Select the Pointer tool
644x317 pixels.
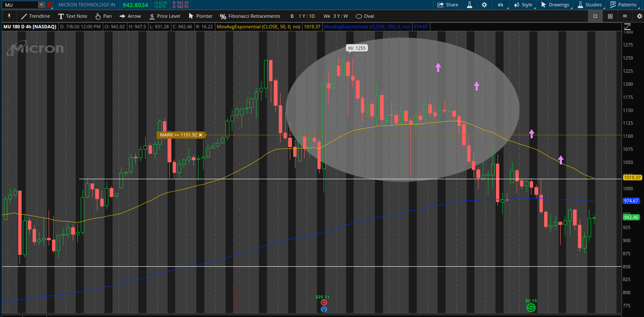coord(200,16)
